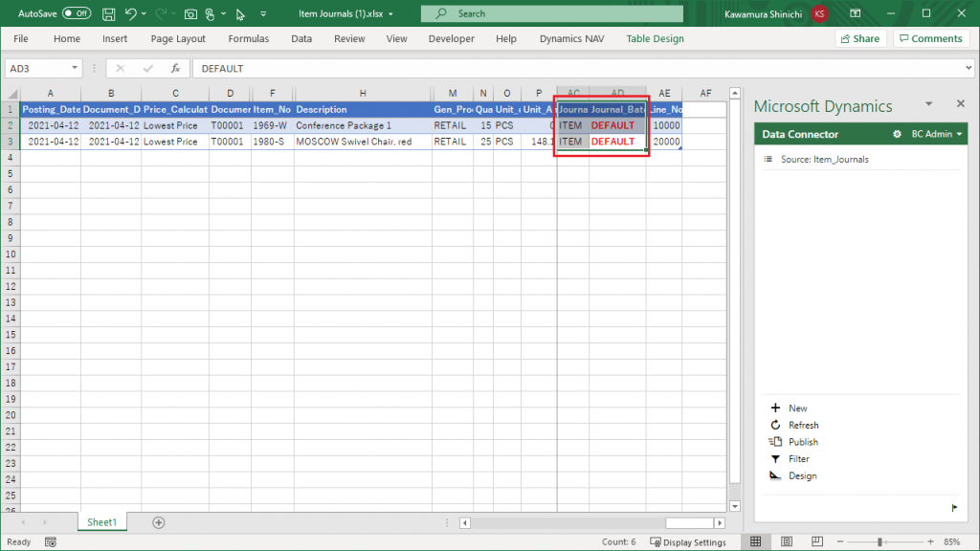Click Design in Data Connector pane
Image resolution: width=980 pixels, height=551 pixels.
pos(803,476)
